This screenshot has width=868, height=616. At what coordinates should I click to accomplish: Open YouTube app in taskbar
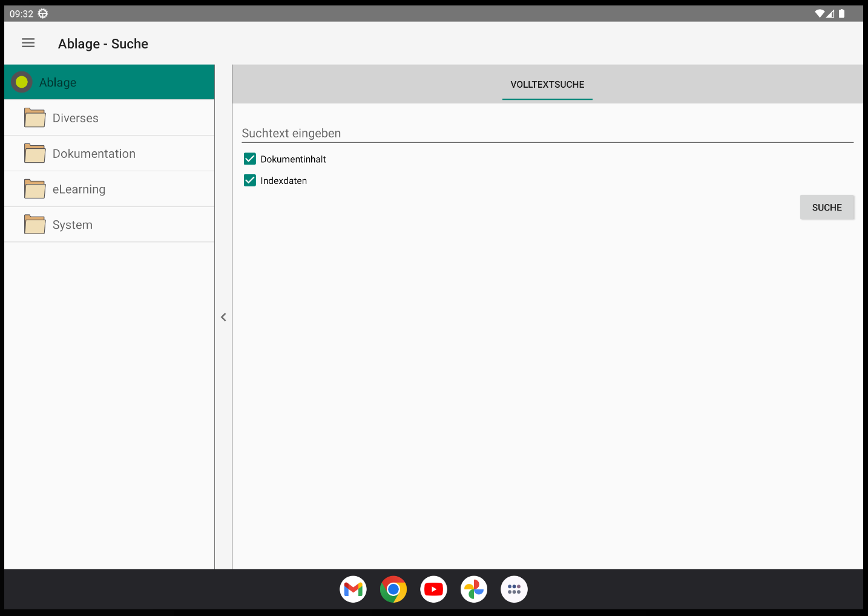433,589
